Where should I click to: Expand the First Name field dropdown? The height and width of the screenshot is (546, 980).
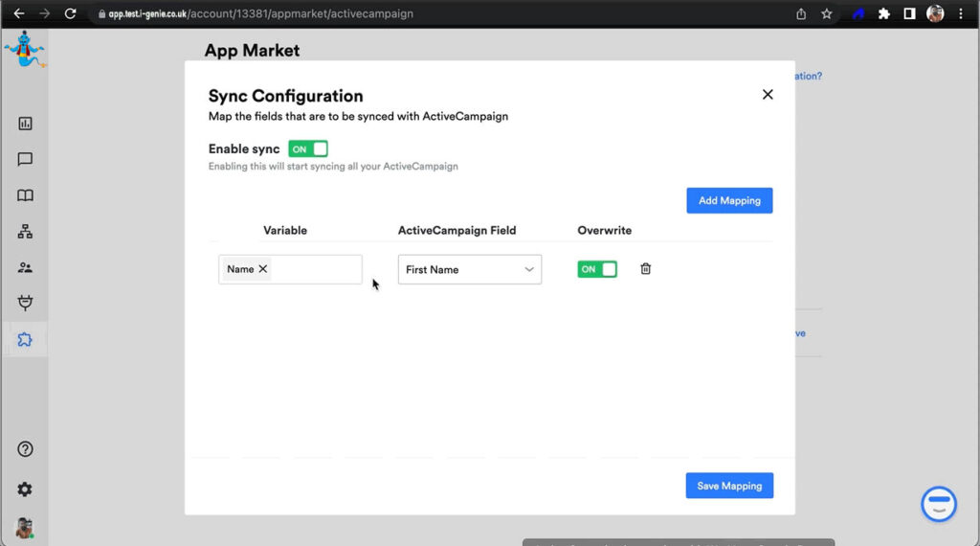pos(469,269)
